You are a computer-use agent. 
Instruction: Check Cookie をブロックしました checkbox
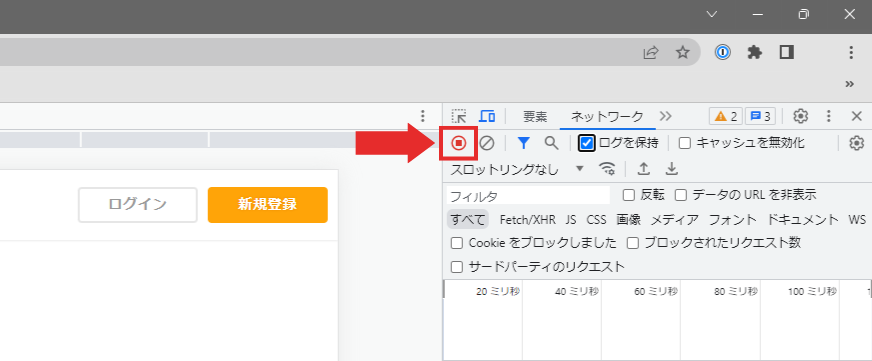pos(457,243)
